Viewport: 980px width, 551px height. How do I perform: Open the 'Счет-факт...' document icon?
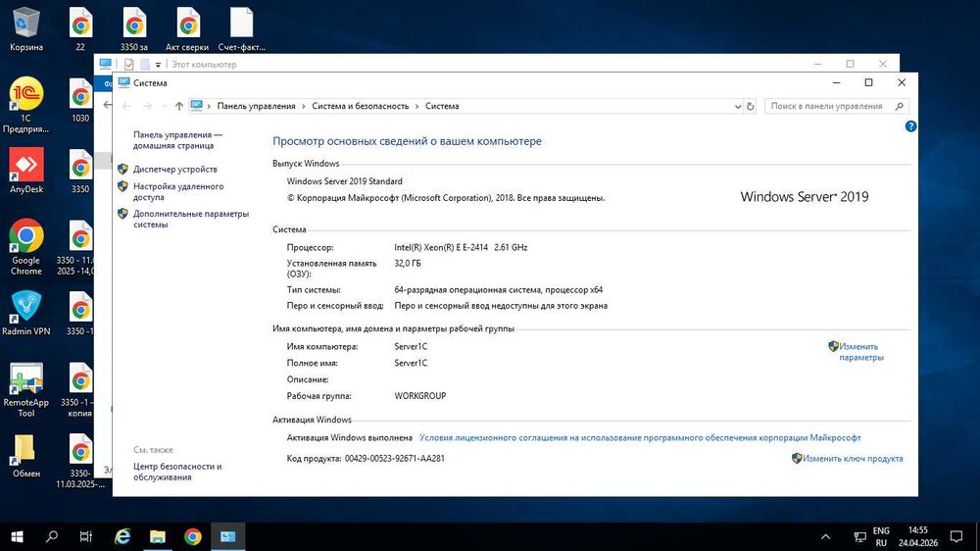(241, 28)
